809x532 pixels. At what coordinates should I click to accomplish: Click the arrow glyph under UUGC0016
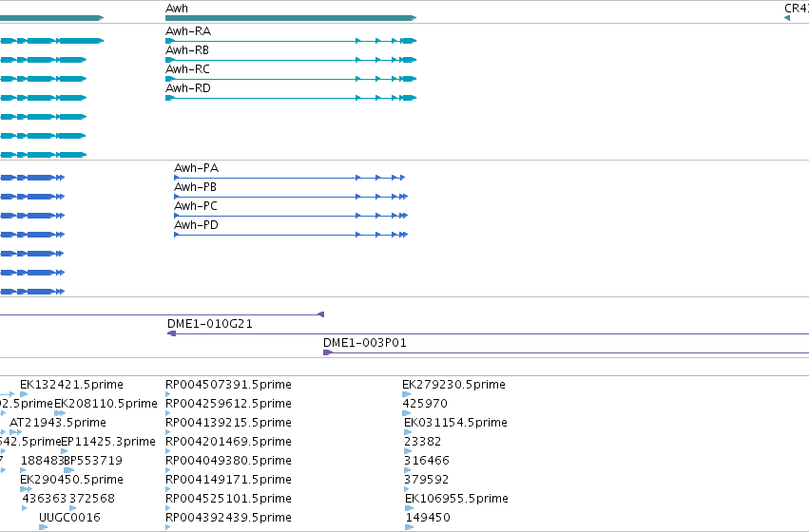click(x=44, y=527)
